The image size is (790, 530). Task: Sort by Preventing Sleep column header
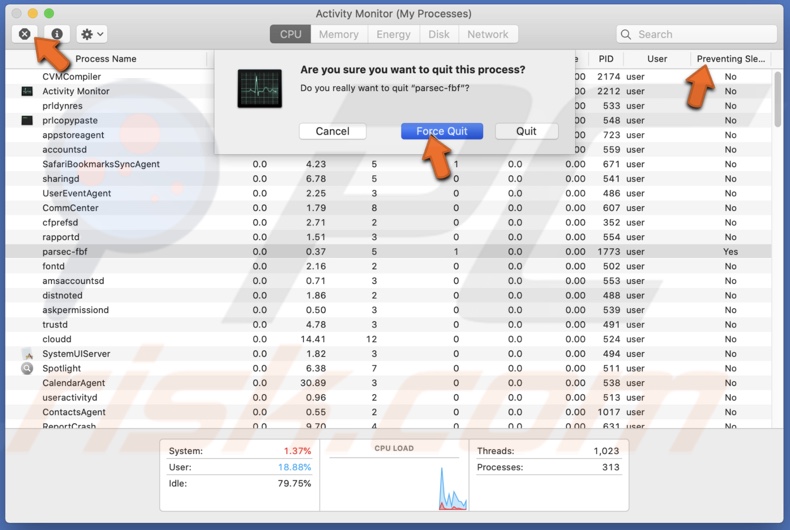[x=731, y=59]
